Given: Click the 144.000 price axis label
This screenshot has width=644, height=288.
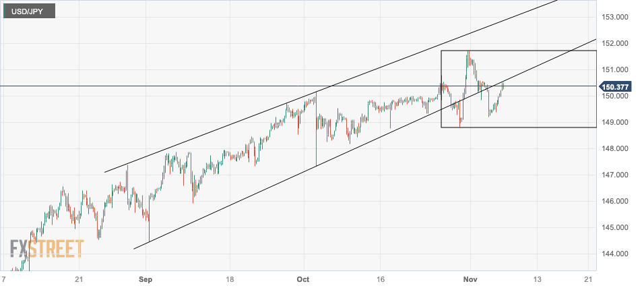Looking at the screenshot, I should (614, 254).
